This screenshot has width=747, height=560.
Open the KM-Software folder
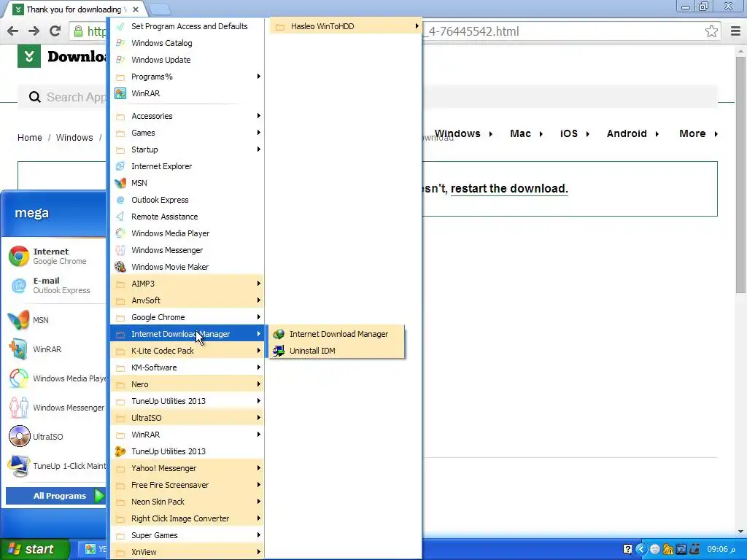pos(187,367)
